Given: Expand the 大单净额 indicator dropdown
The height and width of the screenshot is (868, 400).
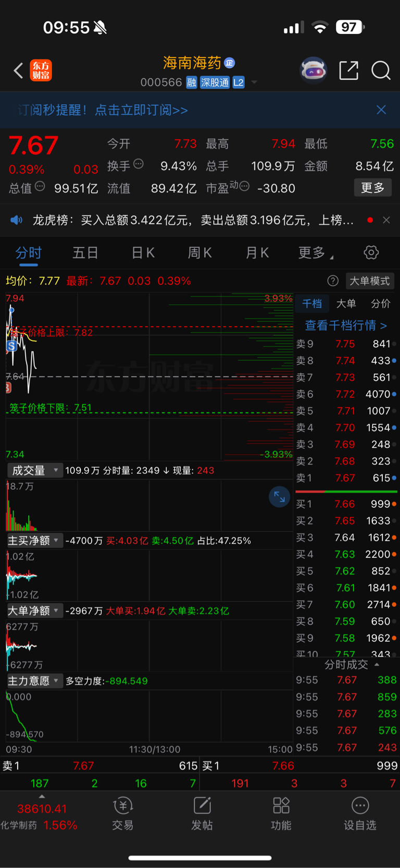Looking at the screenshot, I should (x=34, y=610).
